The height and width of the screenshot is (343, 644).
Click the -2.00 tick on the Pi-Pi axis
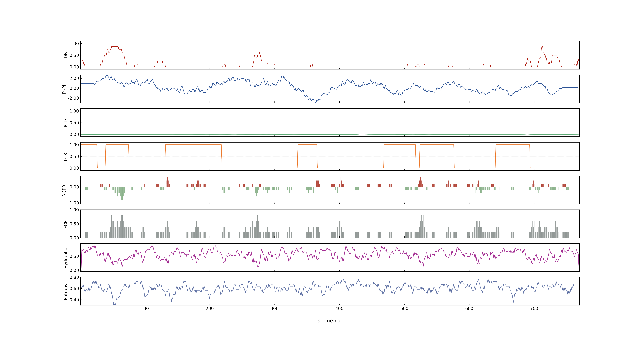73,98
